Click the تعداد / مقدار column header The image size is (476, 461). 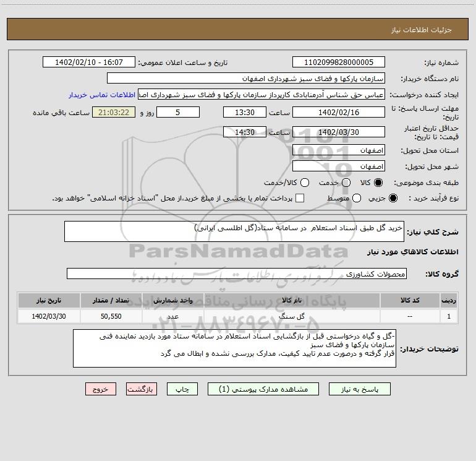[111, 300]
